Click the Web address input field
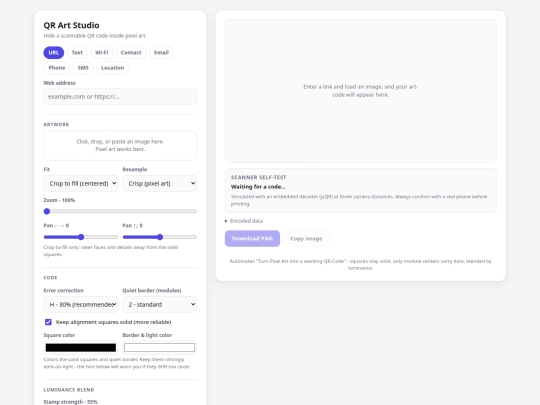This screenshot has height=405, width=540. [120, 97]
